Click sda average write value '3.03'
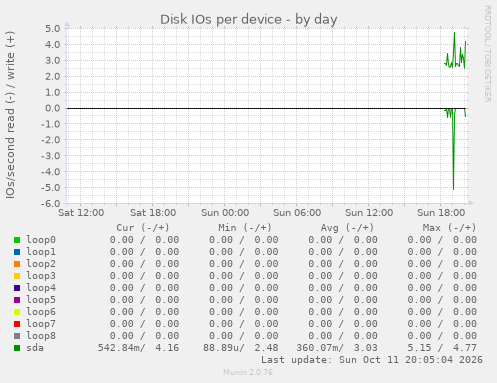 [366, 348]
